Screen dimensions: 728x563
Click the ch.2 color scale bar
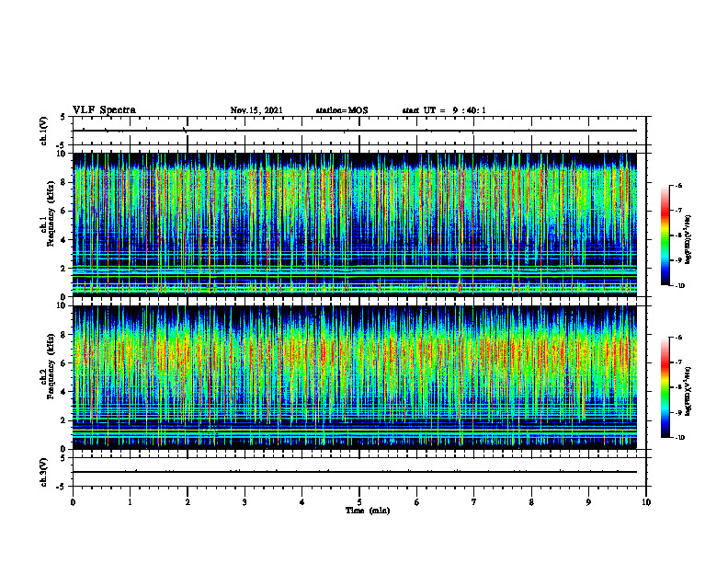pos(665,387)
